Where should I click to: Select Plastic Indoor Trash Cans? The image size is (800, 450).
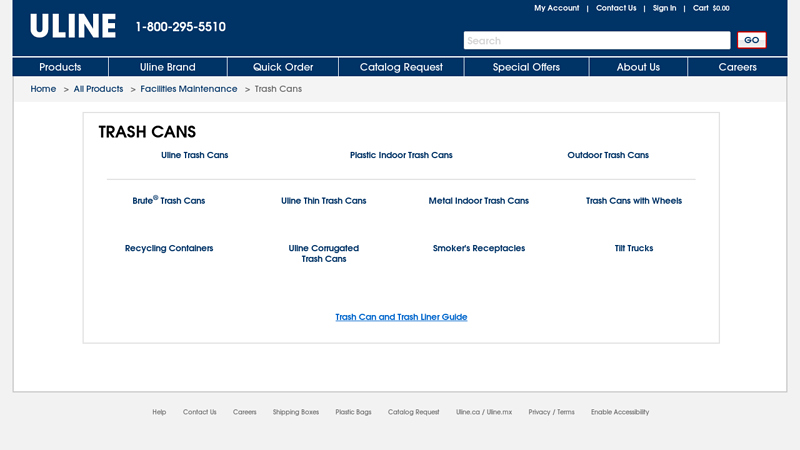coord(401,155)
